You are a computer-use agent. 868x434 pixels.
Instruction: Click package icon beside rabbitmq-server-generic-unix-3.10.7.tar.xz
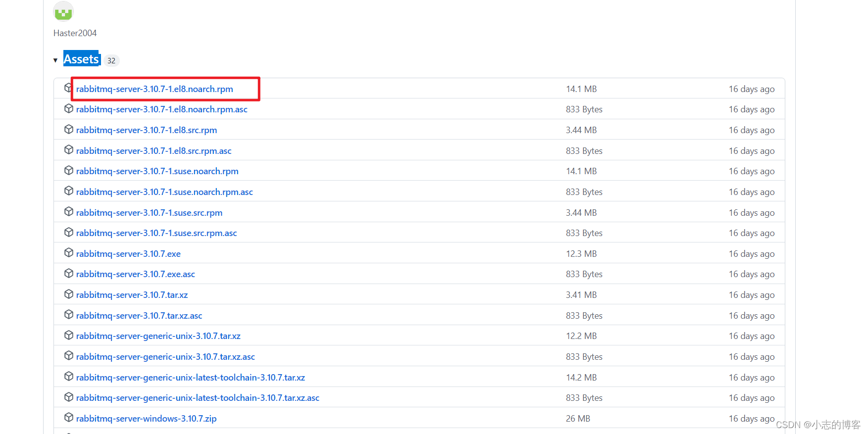pos(69,335)
